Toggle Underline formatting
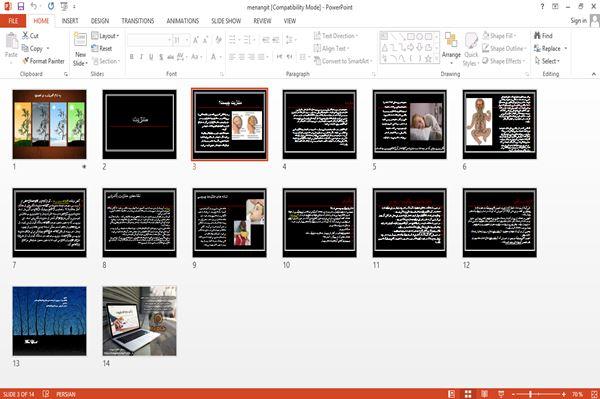This screenshot has width=600, height=399. 151,57
